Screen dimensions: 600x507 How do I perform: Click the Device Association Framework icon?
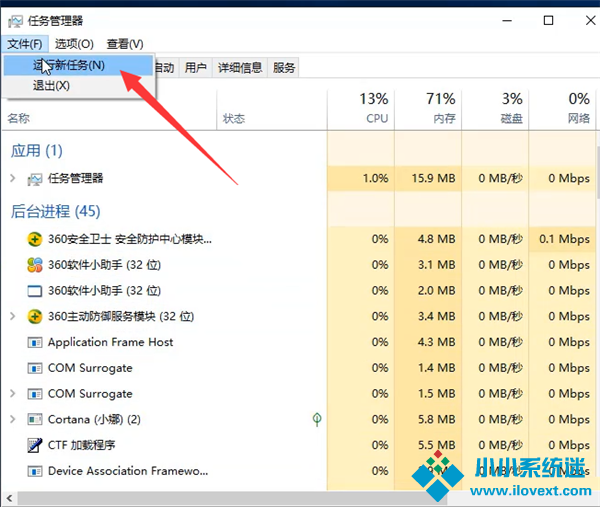pyautogui.click(x=34, y=471)
